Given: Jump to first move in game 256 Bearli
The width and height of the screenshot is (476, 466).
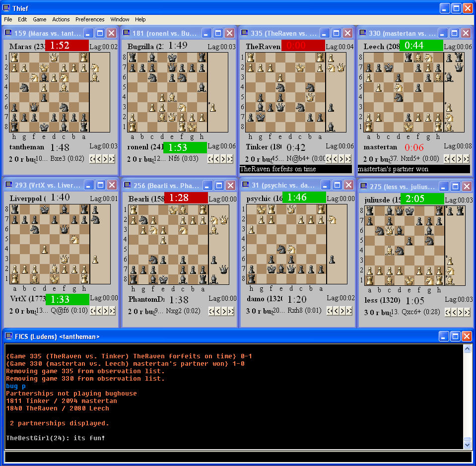Looking at the screenshot, I should coord(211,311).
